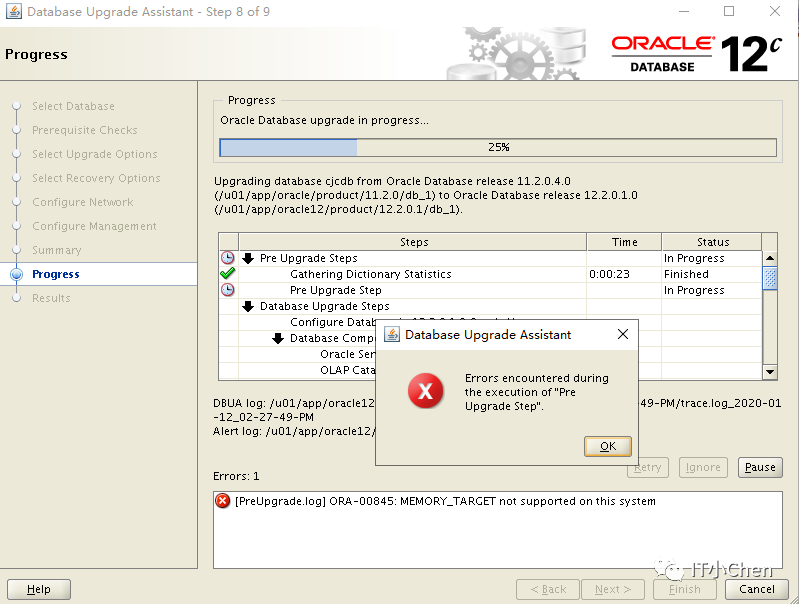Click the red error X icon in dialog
Viewport: 799px width, 604px height.
(425, 391)
